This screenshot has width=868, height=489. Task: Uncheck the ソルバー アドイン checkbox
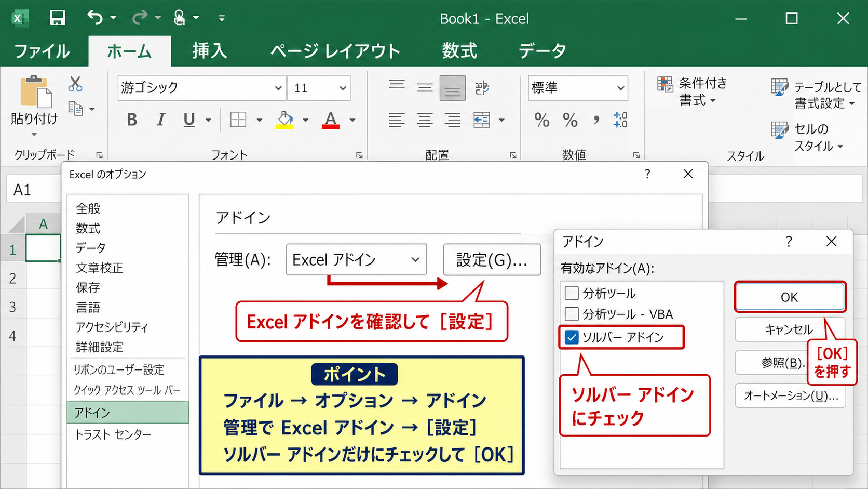572,337
